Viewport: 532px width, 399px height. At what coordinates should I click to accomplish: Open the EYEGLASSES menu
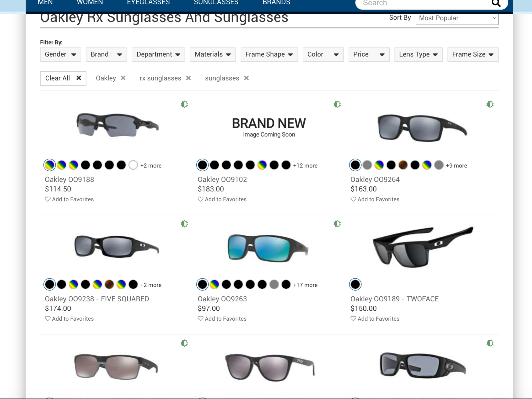pyautogui.click(x=148, y=2)
